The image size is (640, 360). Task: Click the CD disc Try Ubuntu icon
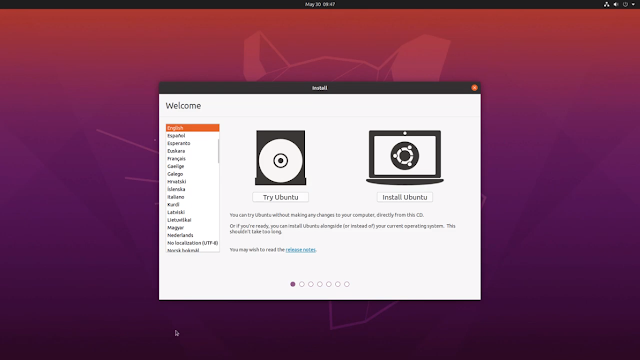coord(280,158)
